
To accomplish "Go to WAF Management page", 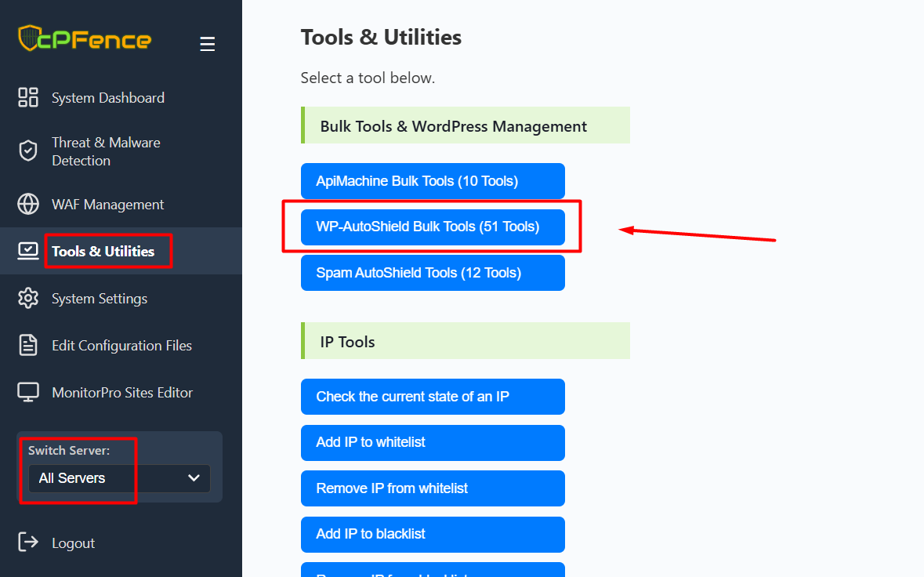I will pyautogui.click(x=107, y=205).
